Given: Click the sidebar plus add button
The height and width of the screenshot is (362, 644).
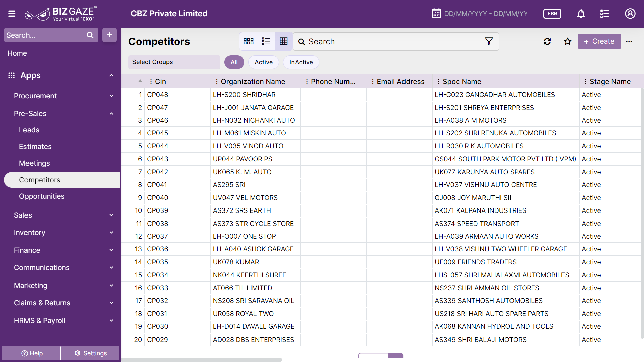Looking at the screenshot, I should (x=109, y=35).
